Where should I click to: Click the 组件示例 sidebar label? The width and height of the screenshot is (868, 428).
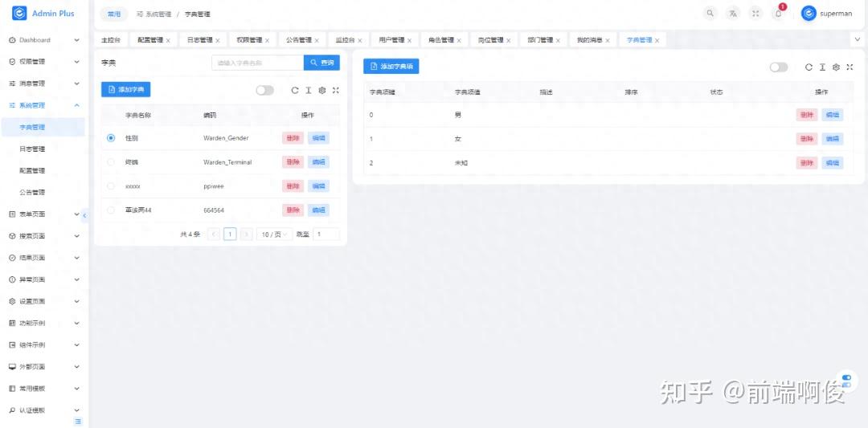[x=32, y=345]
